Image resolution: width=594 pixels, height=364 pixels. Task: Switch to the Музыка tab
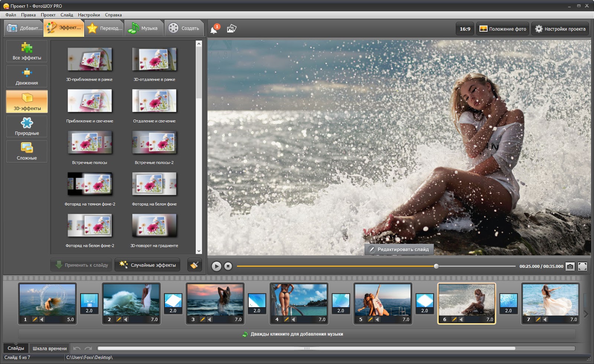(x=144, y=28)
